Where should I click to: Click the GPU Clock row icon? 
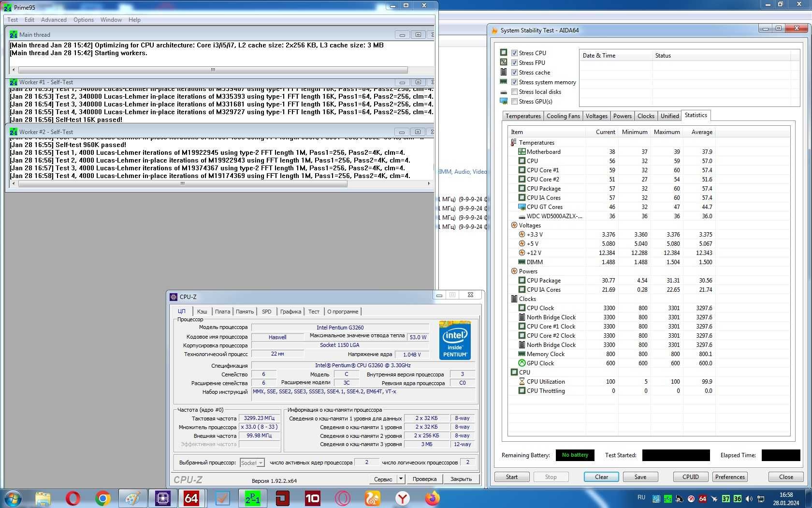coord(522,363)
